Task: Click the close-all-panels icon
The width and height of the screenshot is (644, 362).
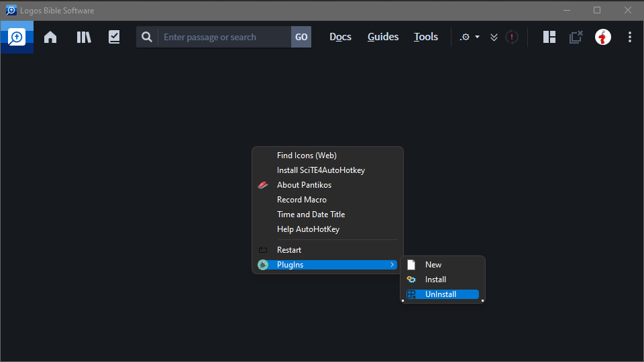Action: tap(576, 37)
